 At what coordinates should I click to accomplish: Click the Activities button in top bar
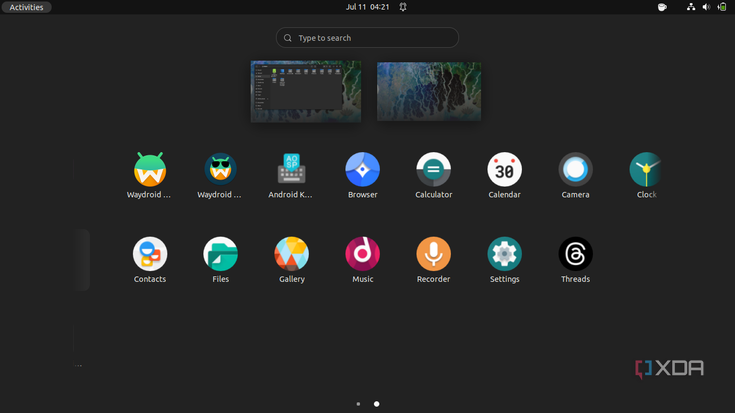(26, 7)
